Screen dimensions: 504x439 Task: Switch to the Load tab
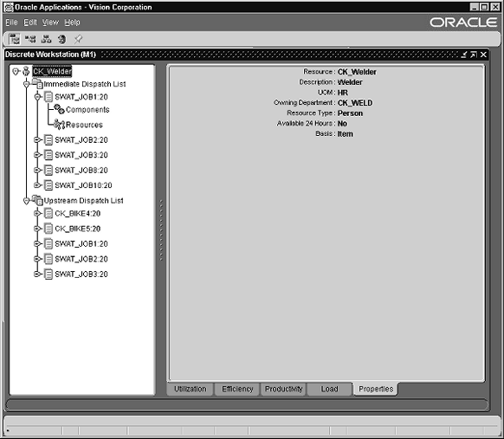(329, 389)
